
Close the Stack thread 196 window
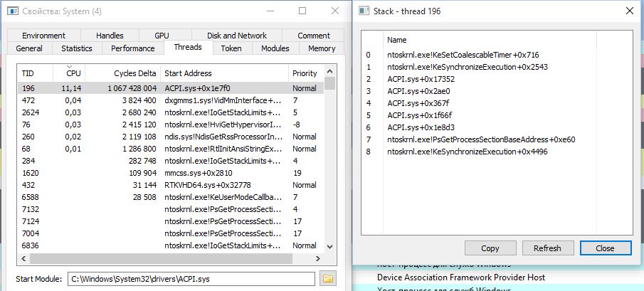tap(628, 11)
